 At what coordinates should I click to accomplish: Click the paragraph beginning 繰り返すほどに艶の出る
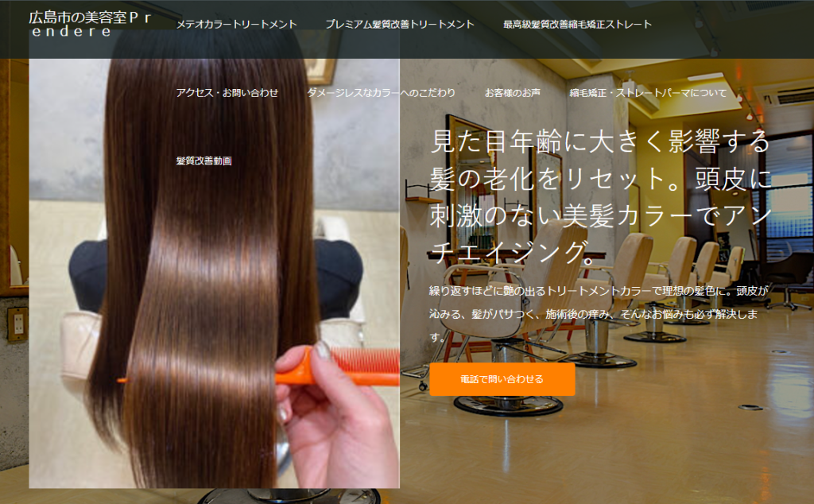pos(600,314)
